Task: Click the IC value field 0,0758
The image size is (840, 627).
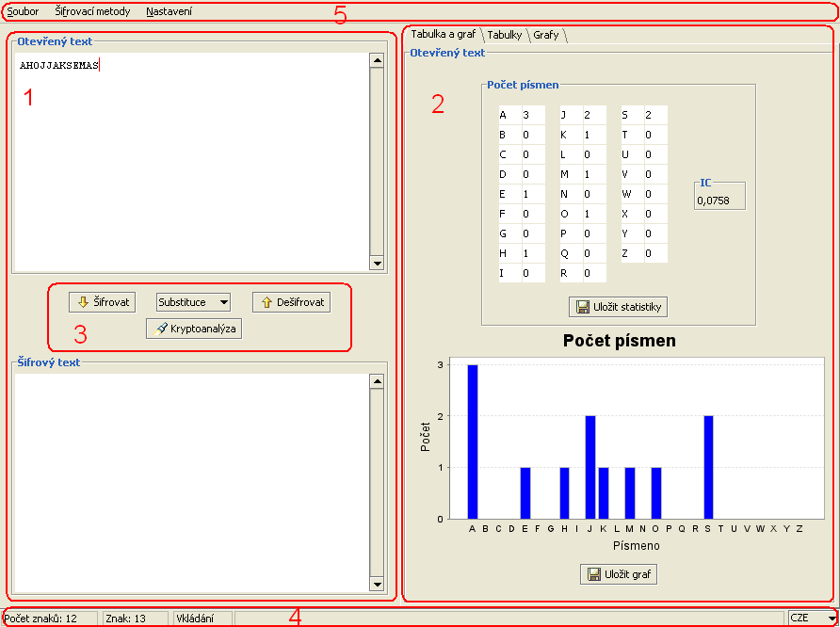Action: point(719,201)
